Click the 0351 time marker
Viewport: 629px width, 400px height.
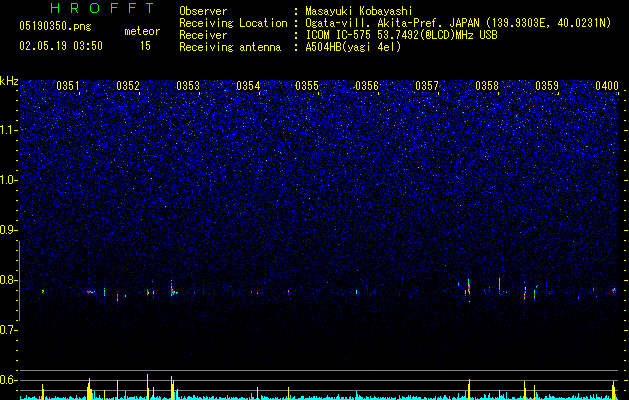coord(68,85)
